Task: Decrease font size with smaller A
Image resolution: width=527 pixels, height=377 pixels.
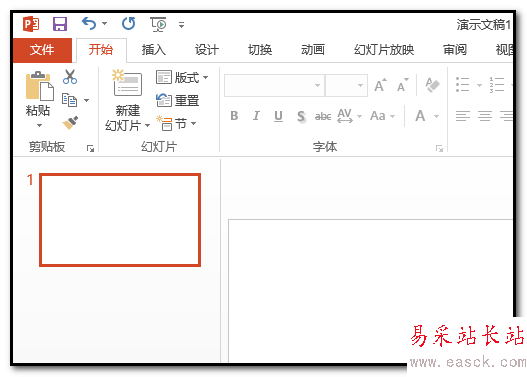Action: point(402,85)
